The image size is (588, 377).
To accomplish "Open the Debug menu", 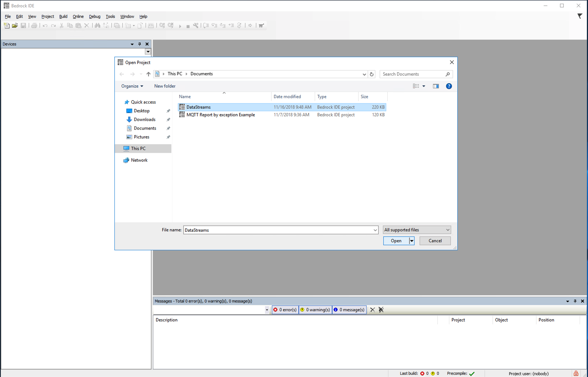I will pos(94,16).
